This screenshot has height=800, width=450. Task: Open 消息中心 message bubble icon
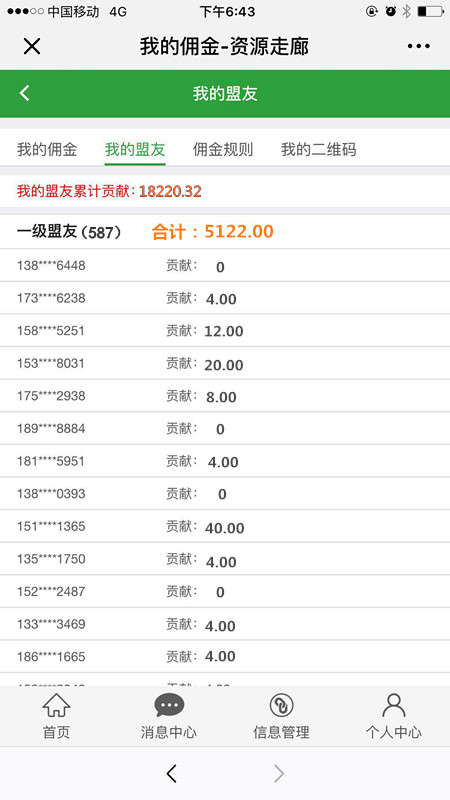[x=169, y=705]
